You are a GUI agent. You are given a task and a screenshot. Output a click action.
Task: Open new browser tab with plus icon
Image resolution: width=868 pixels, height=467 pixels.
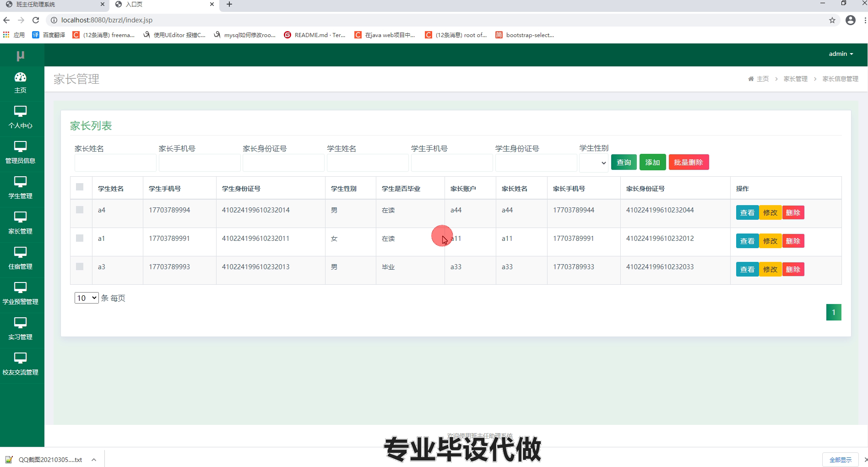click(x=229, y=4)
